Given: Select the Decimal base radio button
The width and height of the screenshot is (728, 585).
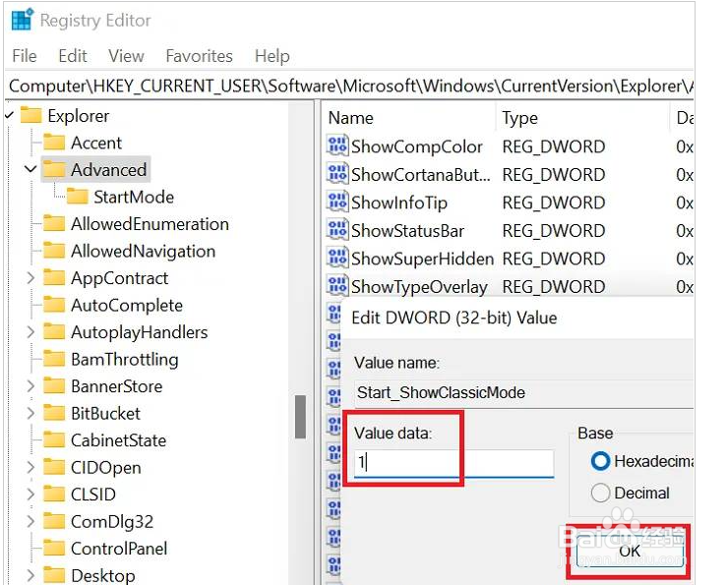Looking at the screenshot, I should click(600, 493).
